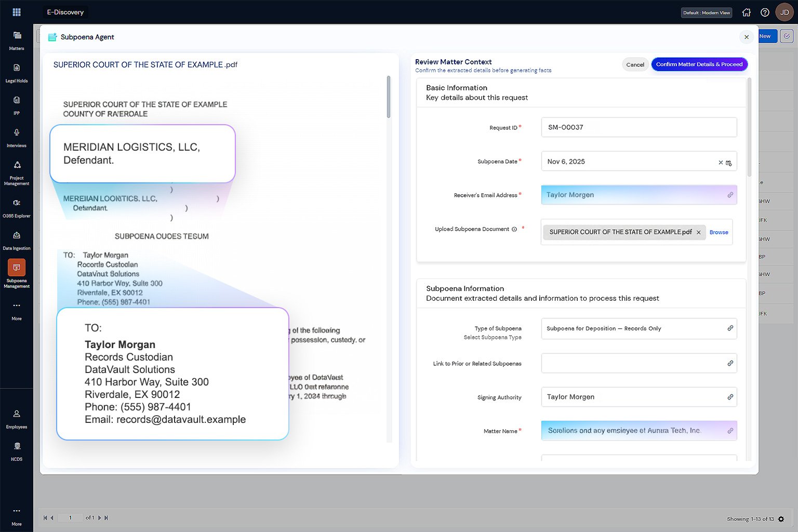Click Confirm Matter Details & Proceed
Image resolution: width=798 pixels, height=532 pixels.
point(699,64)
